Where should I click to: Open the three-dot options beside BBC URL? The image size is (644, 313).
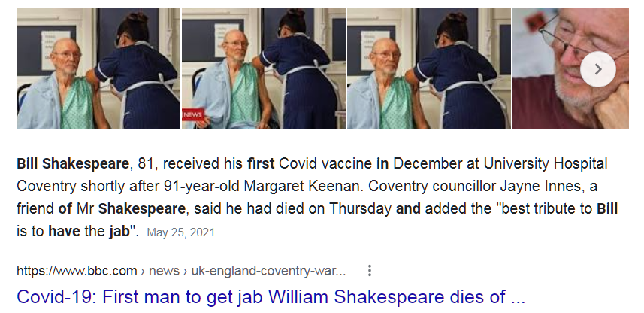pos(370,271)
